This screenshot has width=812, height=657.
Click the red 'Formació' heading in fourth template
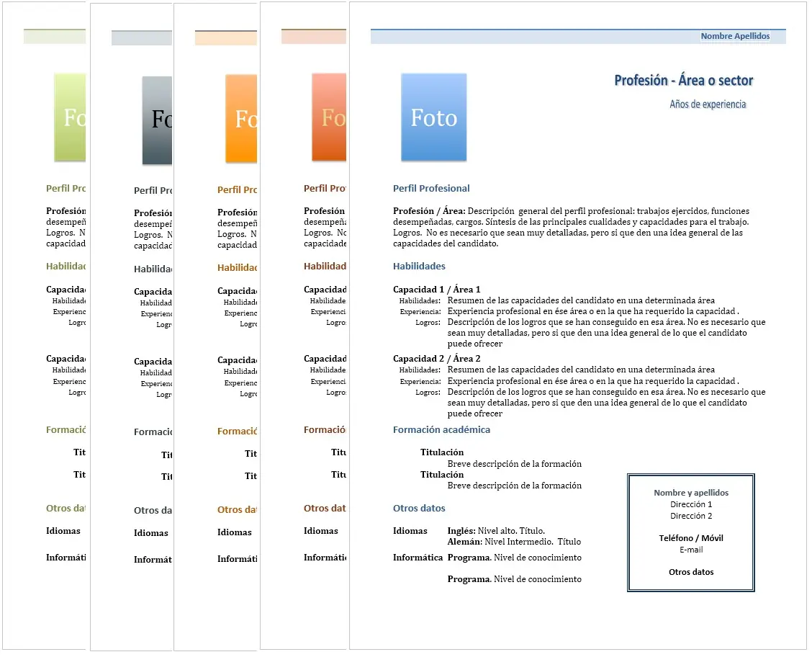pos(325,430)
